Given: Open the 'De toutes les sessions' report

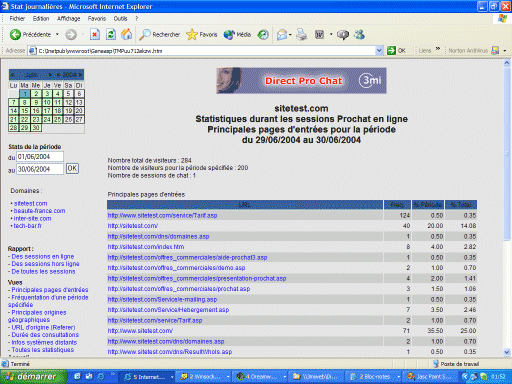Looking at the screenshot, I should pos(43,271).
